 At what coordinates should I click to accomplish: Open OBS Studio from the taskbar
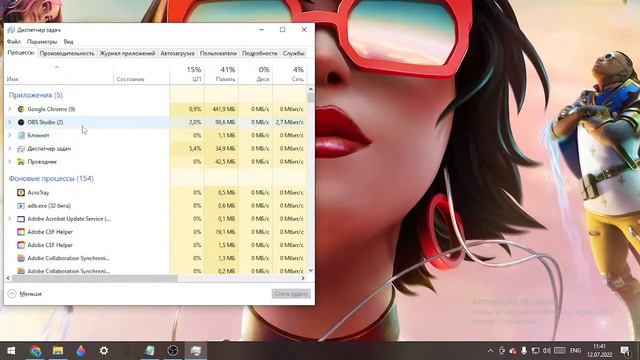(173, 351)
